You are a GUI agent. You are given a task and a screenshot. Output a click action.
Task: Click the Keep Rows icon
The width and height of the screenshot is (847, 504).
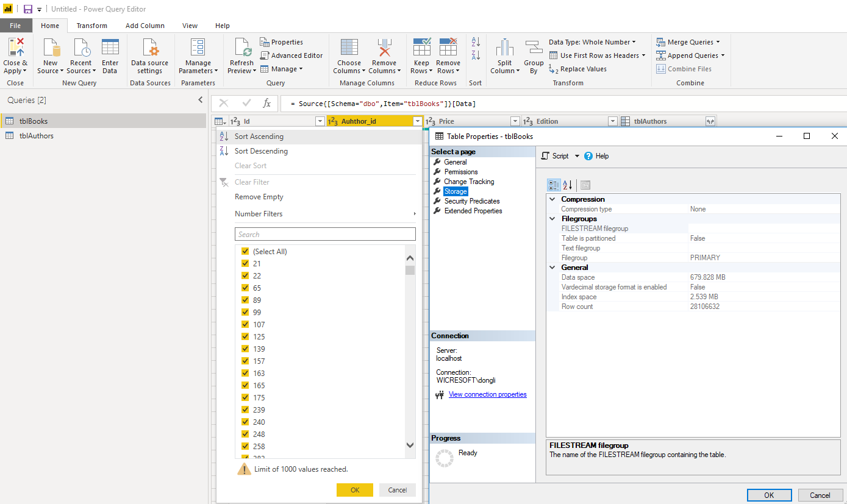coord(421,48)
